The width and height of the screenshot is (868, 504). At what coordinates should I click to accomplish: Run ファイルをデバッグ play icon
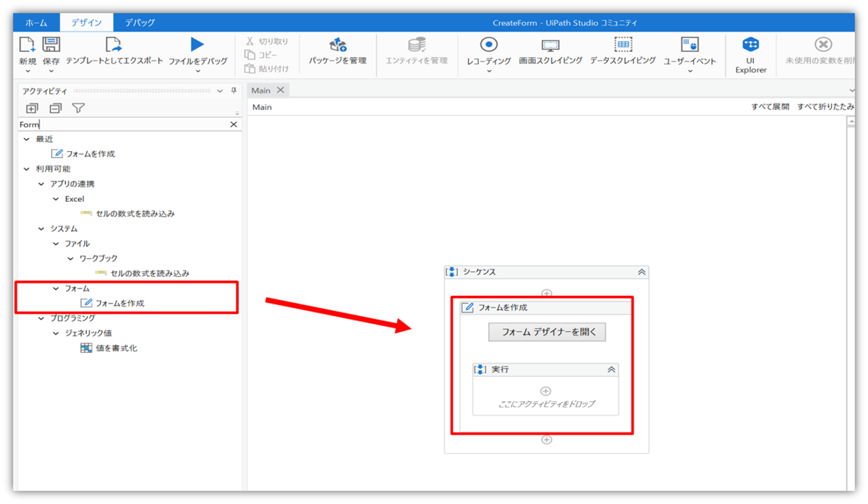tap(197, 45)
